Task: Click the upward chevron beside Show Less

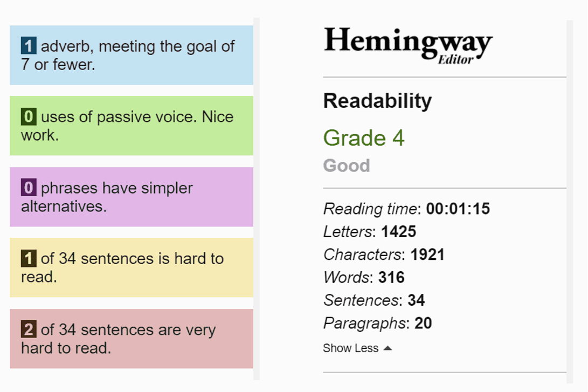Action: coord(388,348)
